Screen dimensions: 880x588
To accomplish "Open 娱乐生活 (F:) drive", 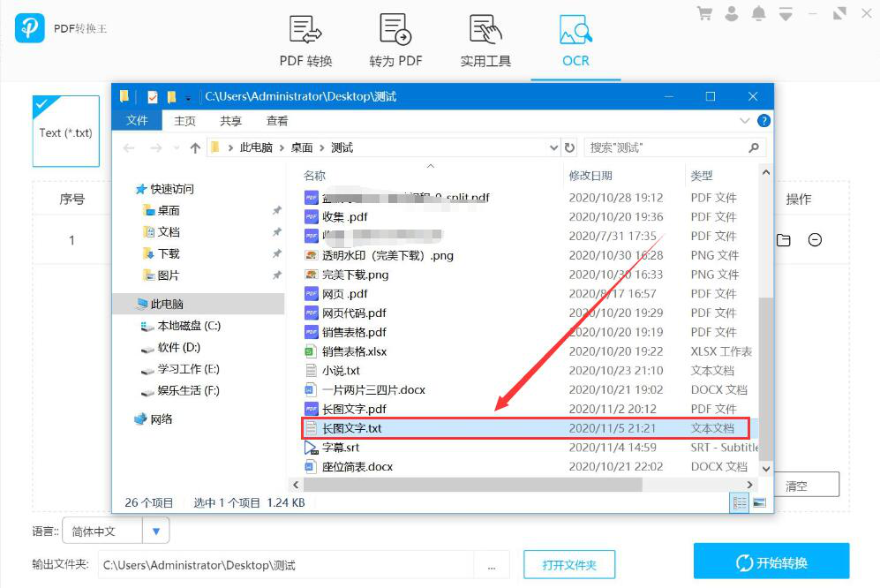I will (x=181, y=390).
